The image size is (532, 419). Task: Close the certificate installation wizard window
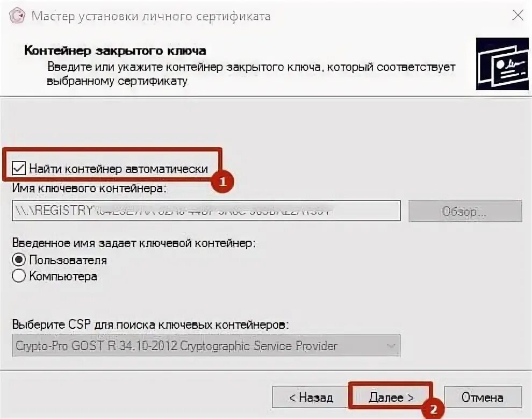[517, 15]
